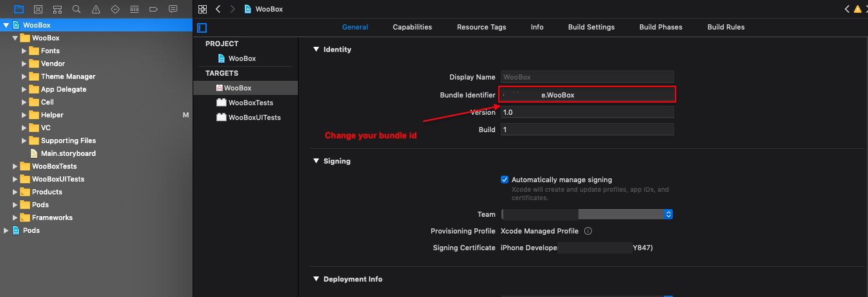Viewport: 868px width, 297px height.
Task: Open the Project navigator folder icon
Action: (x=19, y=9)
